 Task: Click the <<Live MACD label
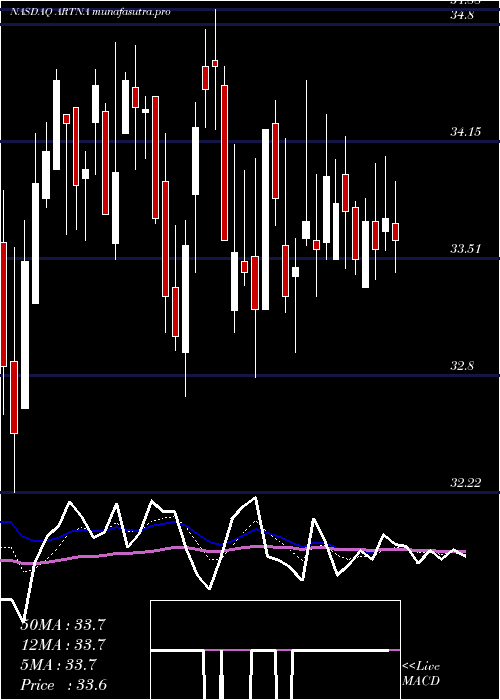421,674
